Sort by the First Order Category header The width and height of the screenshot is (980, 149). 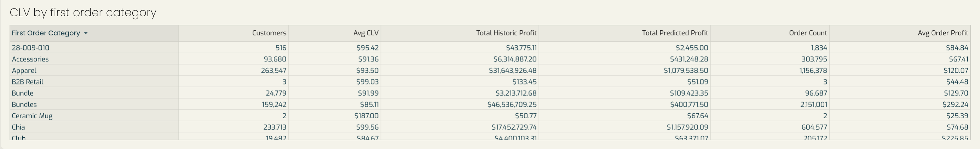pos(94,34)
